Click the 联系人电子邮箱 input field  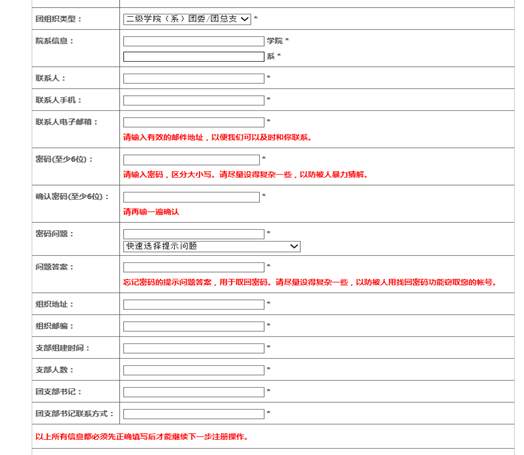[193, 122]
